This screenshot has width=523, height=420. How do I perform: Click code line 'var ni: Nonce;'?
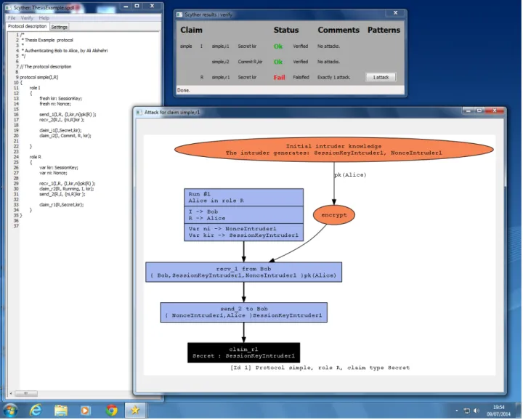point(53,173)
